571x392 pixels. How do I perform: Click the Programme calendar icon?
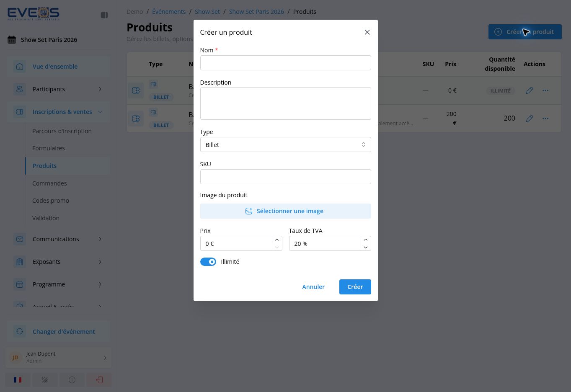coord(20,284)
